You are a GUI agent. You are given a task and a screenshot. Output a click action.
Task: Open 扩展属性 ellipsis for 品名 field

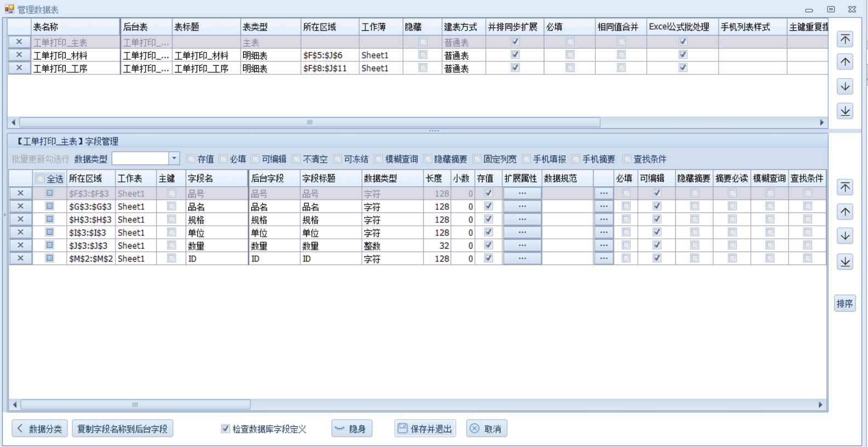(522, 207)
